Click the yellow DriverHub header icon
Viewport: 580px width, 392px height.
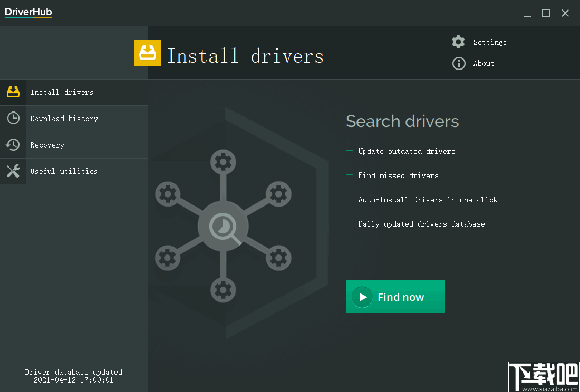point(148,53)
